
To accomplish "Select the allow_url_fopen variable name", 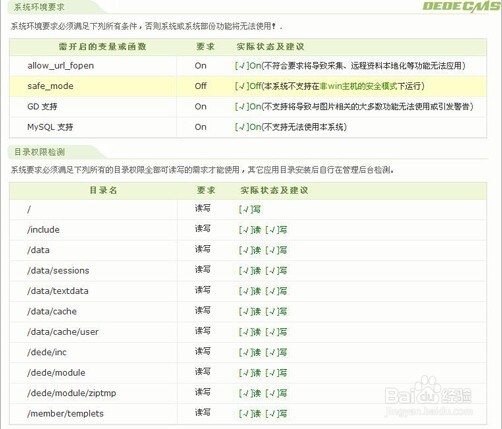I will point(61,66).
